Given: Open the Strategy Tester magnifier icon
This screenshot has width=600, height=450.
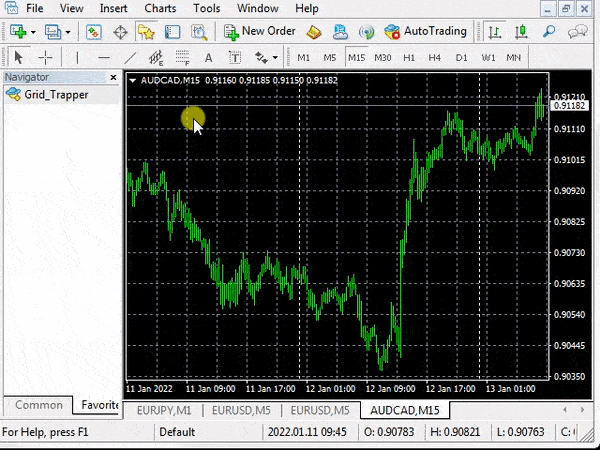Looking at the screenshot, I should (199, 32).
